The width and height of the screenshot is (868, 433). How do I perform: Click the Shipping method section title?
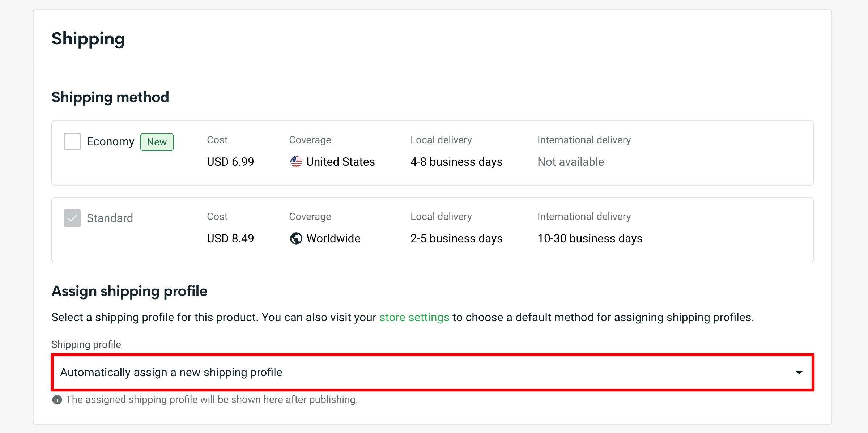110,97
